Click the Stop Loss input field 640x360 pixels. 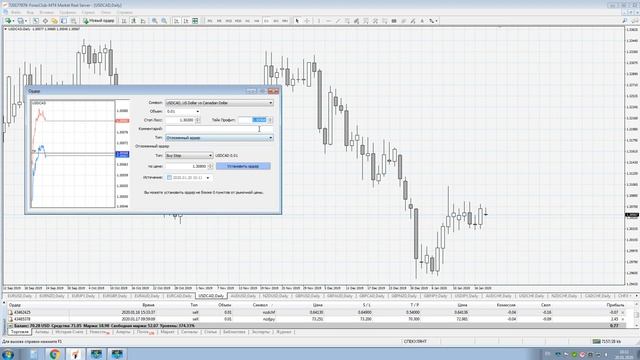pyautogui.click(x=180, y=120)
